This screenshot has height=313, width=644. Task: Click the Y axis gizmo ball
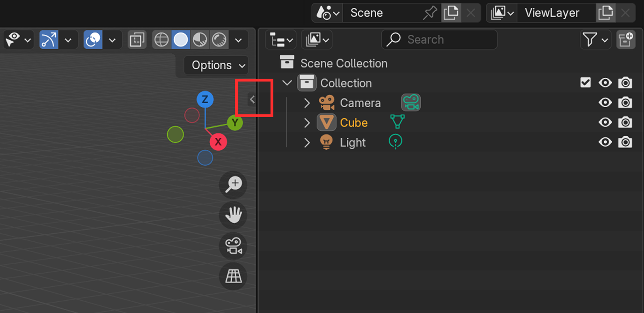coord(235,123)
